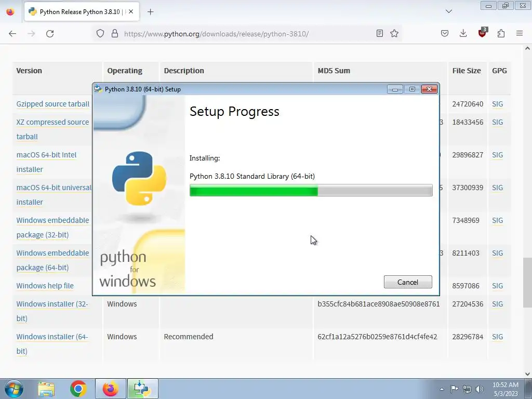Switch to Firefox in taskbar
532x399 pixels.
click(x=110, y=389)
